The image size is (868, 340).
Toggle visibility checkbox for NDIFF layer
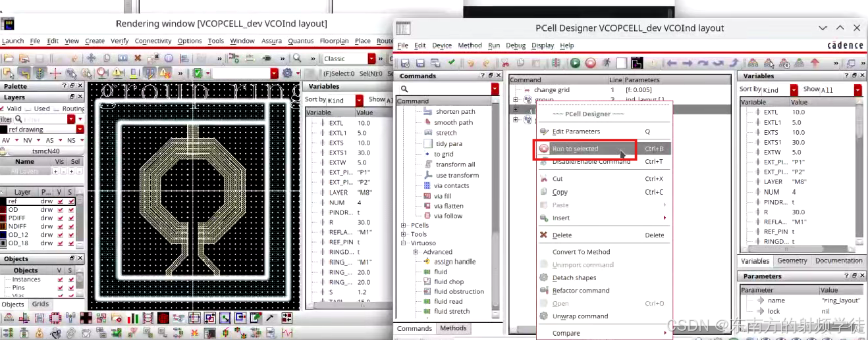pos(61,226)
